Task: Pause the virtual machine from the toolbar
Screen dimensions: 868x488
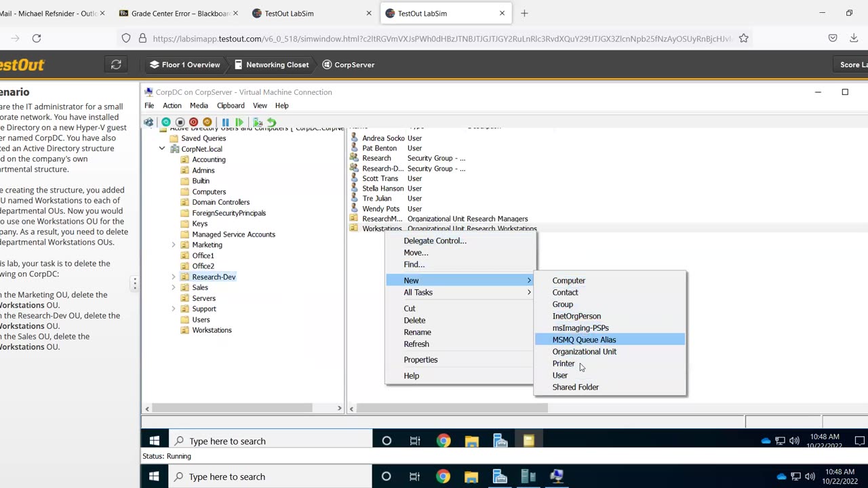Action: point(225,123)
